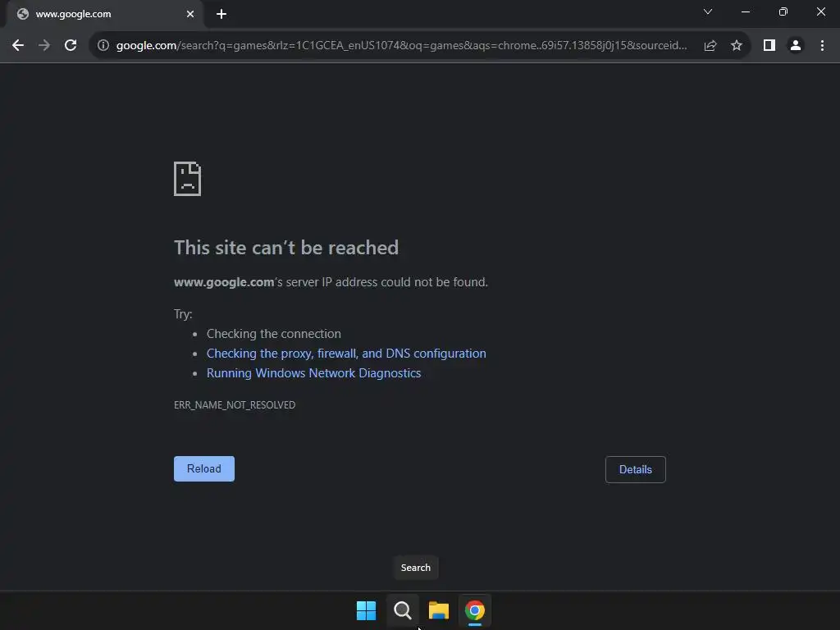The width and height of the screenshot is (840, 630).
Task: Click the blue Reload button
Action: click(204, 468)
